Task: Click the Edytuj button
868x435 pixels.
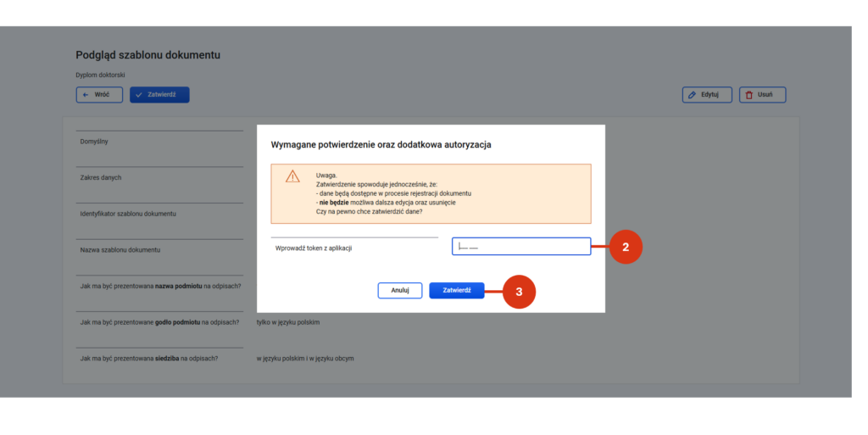Action: click(x=707, y=95)
